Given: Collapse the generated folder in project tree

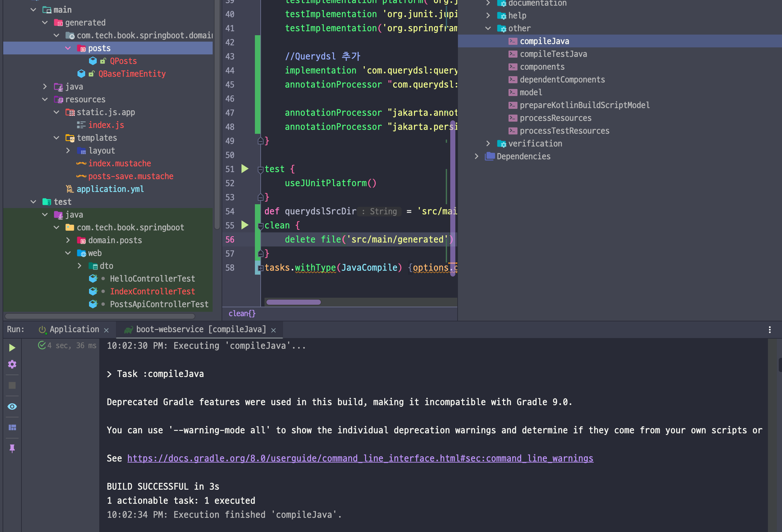Looking at the screenshot, I should pos(45,22).
